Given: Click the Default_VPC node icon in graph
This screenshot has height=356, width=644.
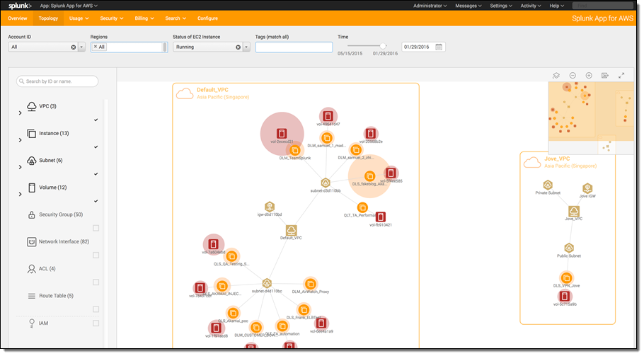Looking at the screenshot, I should [292, 230].
